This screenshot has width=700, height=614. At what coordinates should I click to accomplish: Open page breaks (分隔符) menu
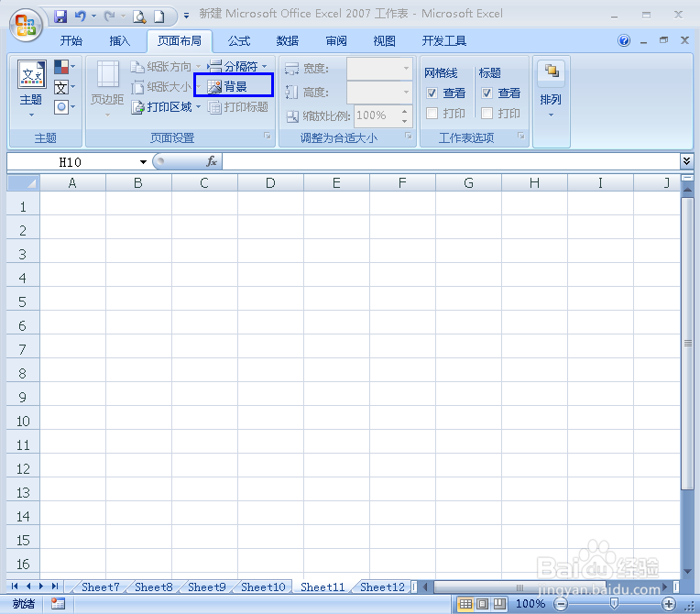237,67
